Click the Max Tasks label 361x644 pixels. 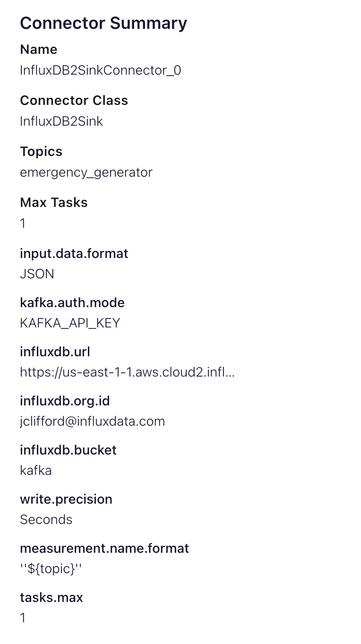[54, 203]
